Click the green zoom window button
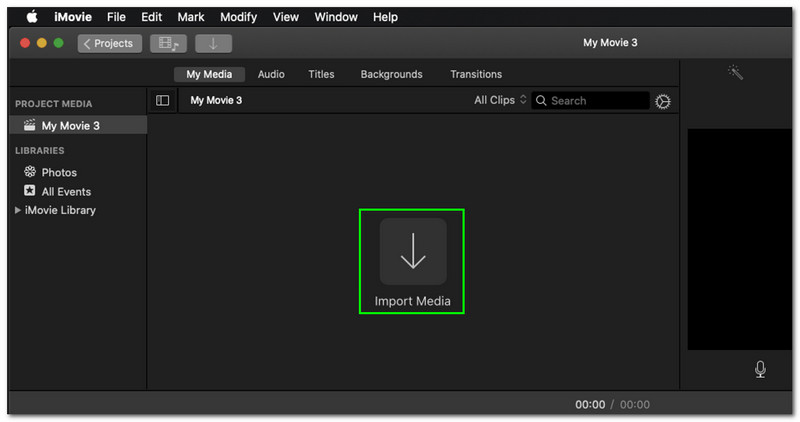 click(x=59, y=43)
